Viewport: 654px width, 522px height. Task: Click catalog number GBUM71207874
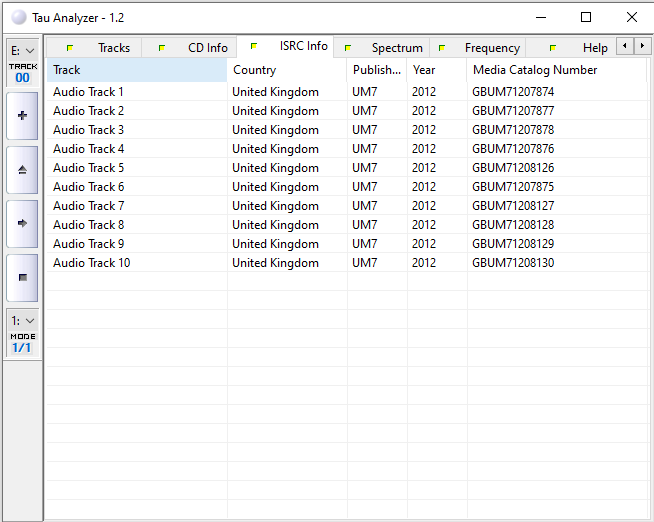click(513, 92)
